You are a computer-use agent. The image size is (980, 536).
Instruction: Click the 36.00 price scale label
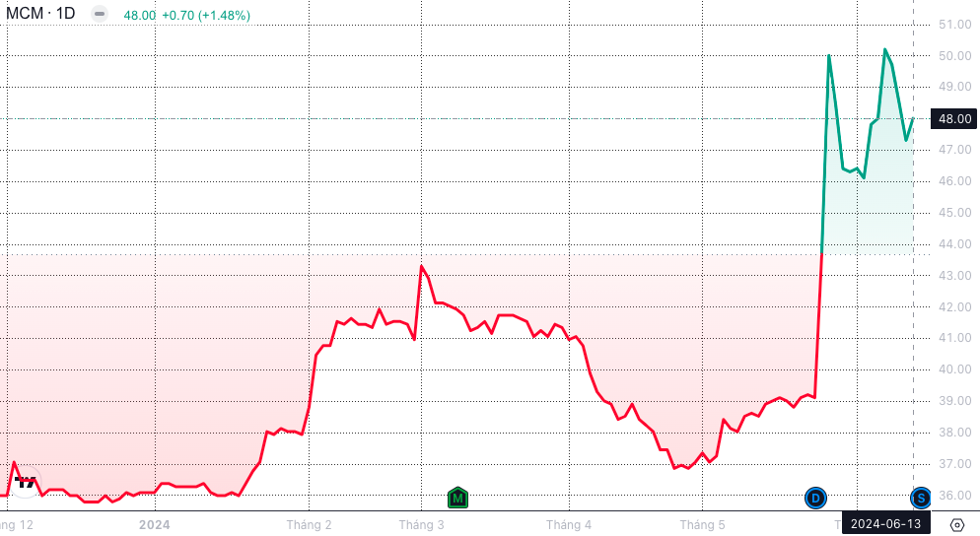(x=954, y=496)
